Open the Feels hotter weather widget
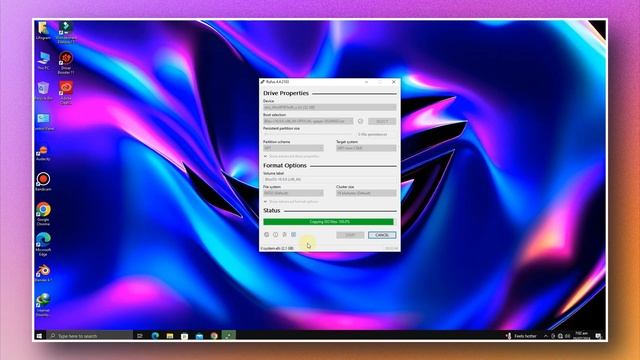Viewport: 640px width, 360px height. point(521,336)
